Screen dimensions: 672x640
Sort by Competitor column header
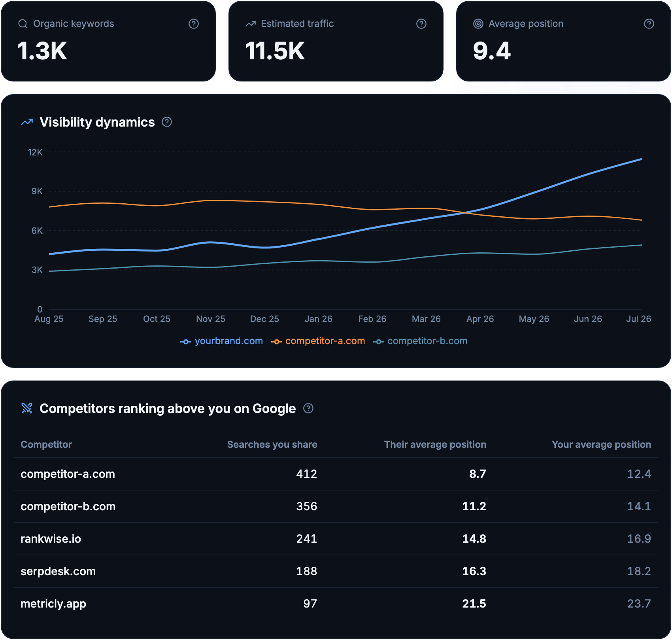click(x=46, y=444)
